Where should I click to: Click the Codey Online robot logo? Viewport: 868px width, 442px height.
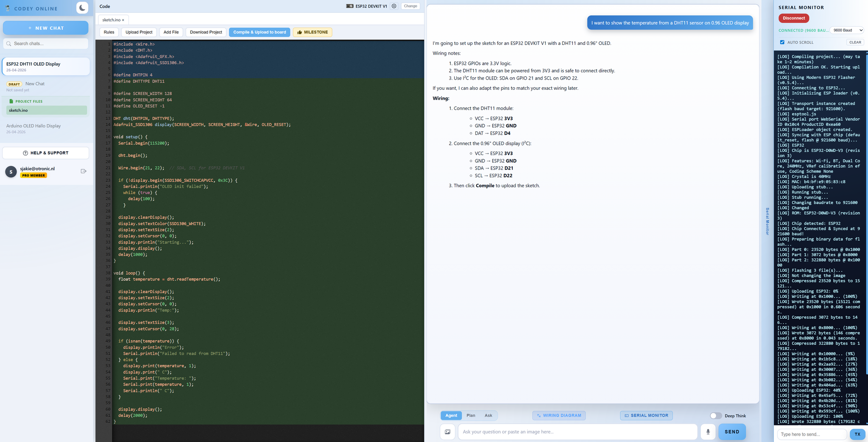click(8, 8)
